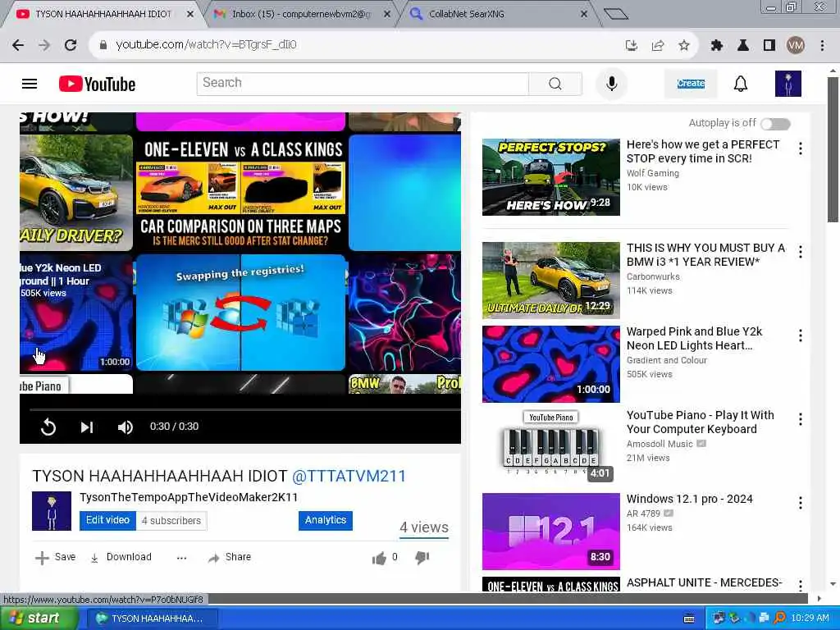Select the TYSON HAAHAHHAA taskbar window button

(x=153, y=619)
